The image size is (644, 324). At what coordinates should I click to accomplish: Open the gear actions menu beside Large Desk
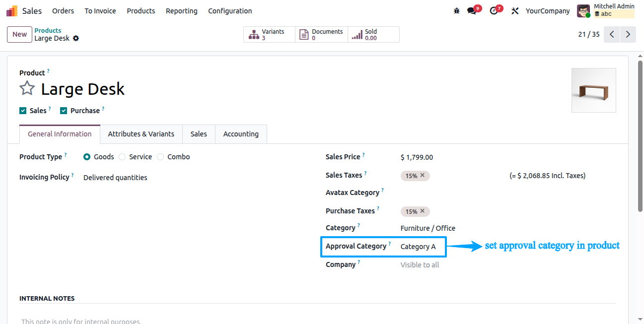tap(76, 38)
